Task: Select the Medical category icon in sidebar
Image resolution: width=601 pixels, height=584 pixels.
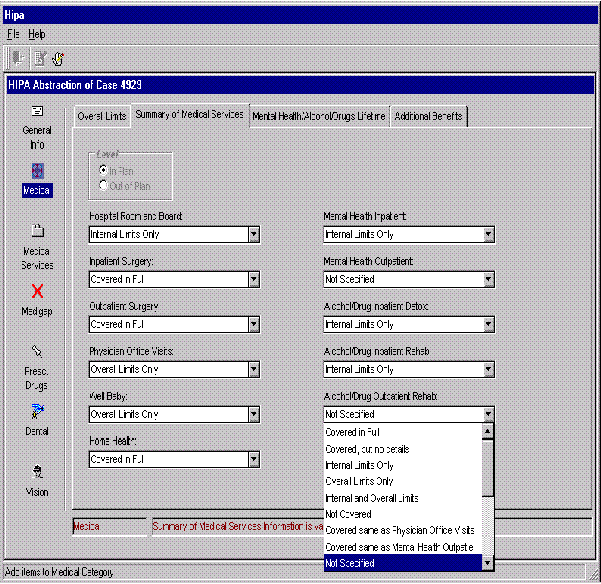Action: (x=37, y=171)
